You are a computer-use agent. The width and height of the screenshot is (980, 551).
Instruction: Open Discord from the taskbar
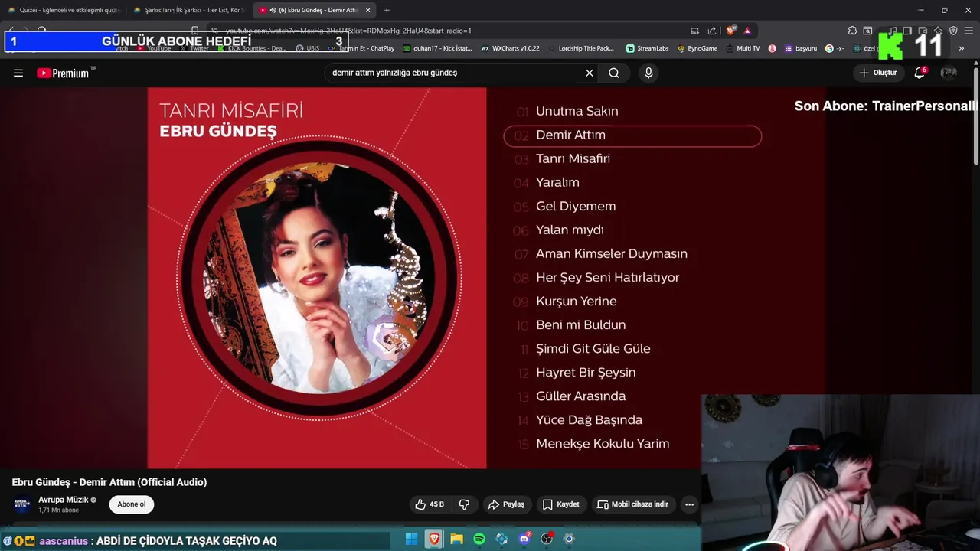[524, 539]
